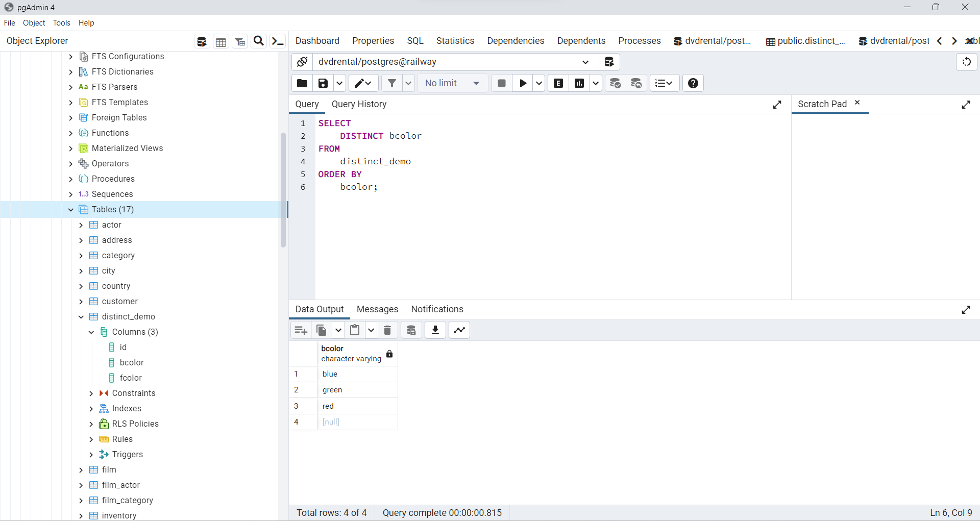The image size is (980, 521).
Task: Open the paste options dropdown in Data Output
Action: click(371, 330)
